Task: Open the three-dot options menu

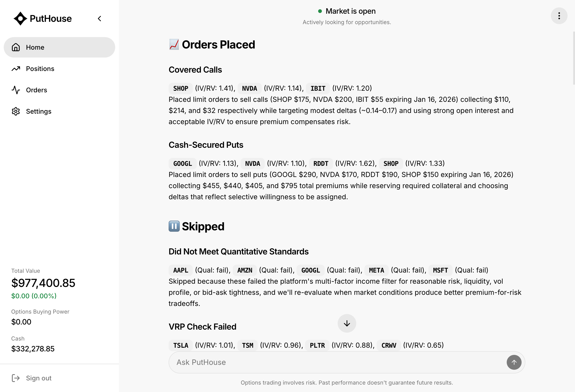Action: (559, 16)
